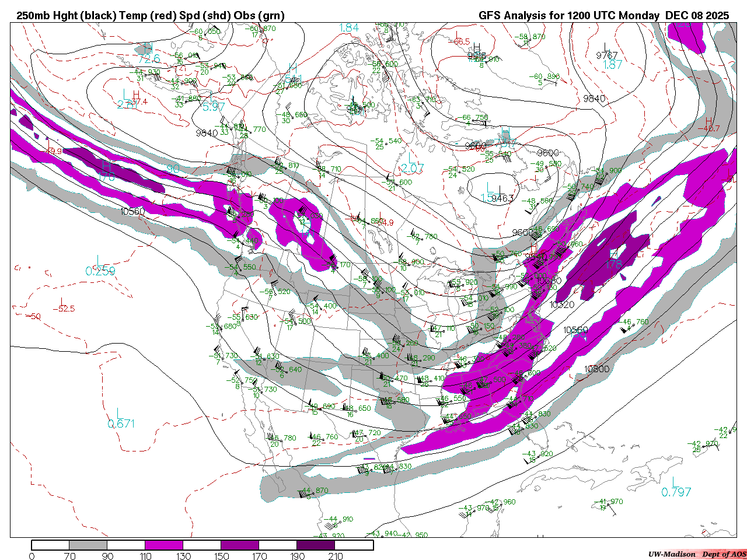Click the cyan 5.97 value label
Screen dimensions: 747x560
[x=213, y=107]
